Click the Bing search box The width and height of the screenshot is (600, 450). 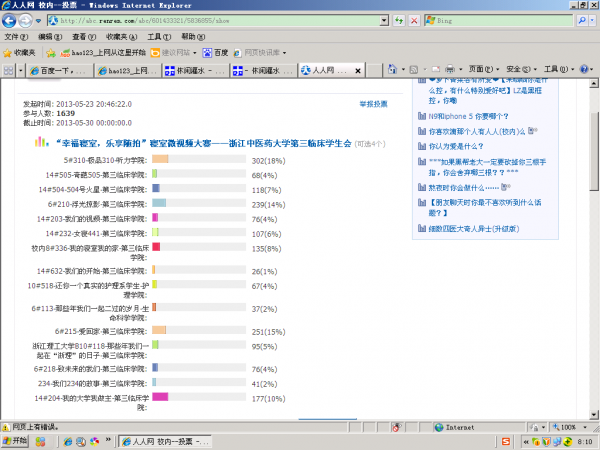point(499,21)
